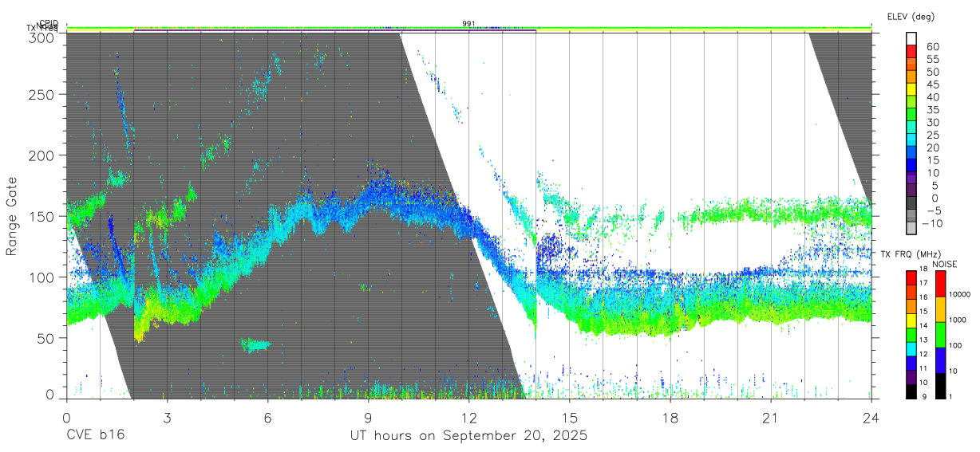980x452 pixels.
Task: Click the 'NOISE' colorbar title on the right
Action: pyautogui.click(x=944, y=264)
